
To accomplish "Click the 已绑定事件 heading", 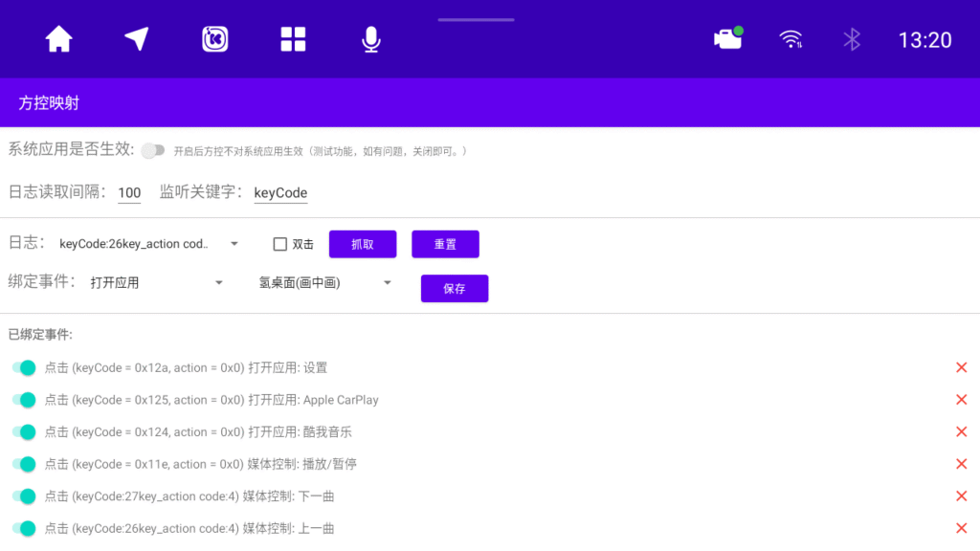I will tap(40, 335).
